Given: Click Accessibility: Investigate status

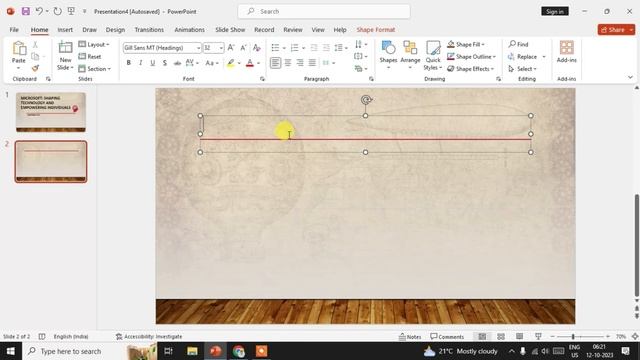Looking at the screenshot, I should click(149, 336).
